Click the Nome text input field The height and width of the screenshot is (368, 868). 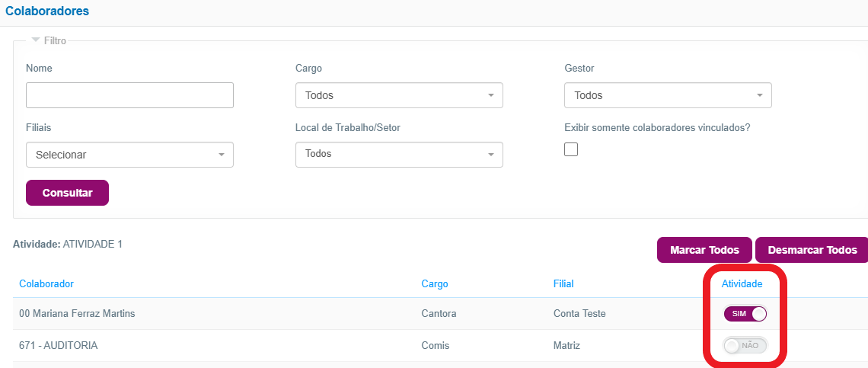coord(129,95)
